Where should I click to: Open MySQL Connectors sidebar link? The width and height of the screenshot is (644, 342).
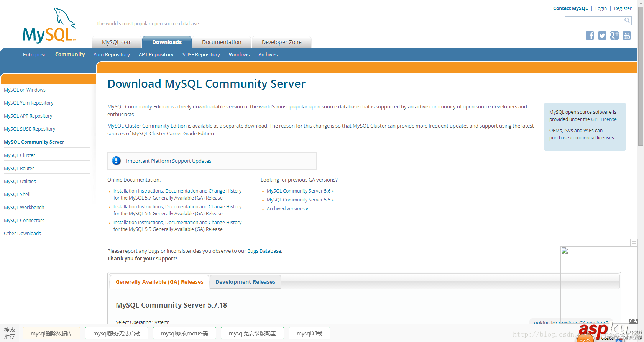pos(24,221)
